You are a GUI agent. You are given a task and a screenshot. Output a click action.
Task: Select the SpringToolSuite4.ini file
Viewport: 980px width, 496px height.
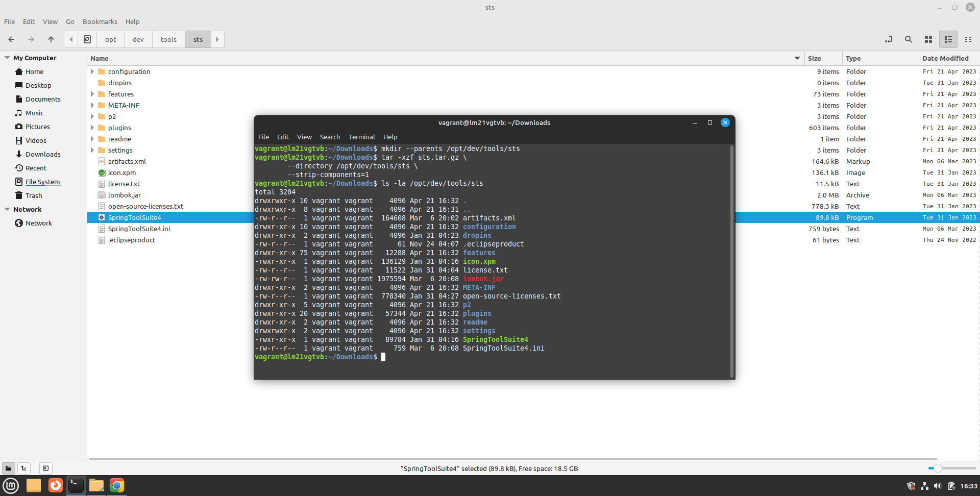click(139, 229)
